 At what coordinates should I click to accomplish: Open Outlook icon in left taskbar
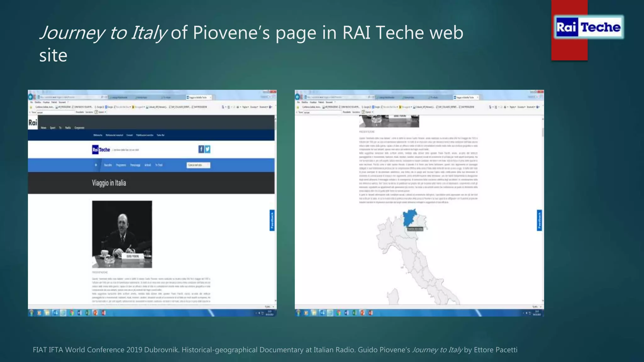[x=55, y=313]
